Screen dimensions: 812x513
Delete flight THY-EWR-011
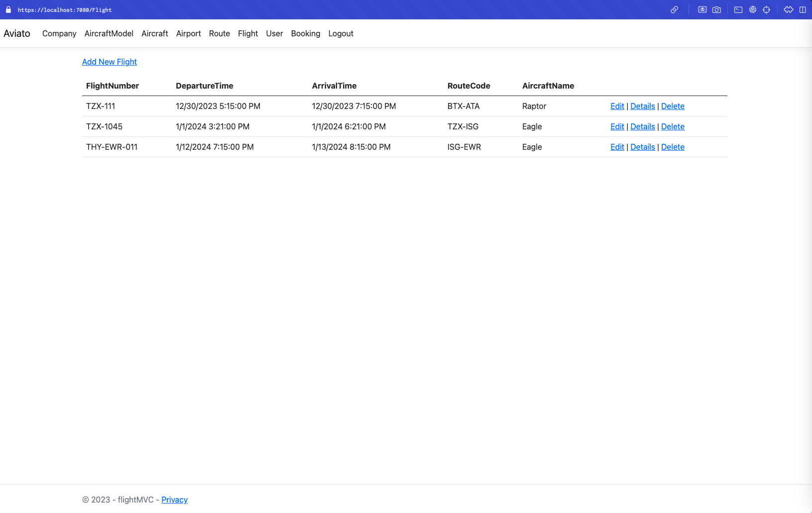coord(673,147)
